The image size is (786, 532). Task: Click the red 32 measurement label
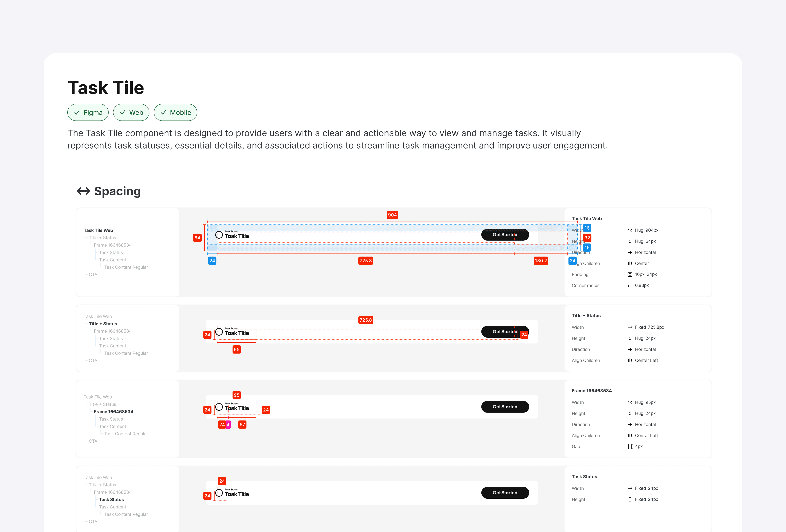click(x=587, y=238)
